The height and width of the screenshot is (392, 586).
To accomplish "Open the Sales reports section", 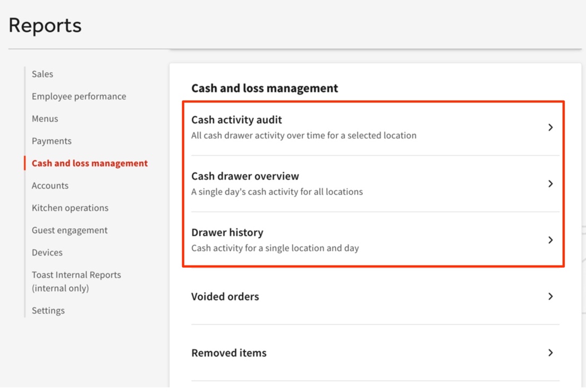I will pos(42,74).
